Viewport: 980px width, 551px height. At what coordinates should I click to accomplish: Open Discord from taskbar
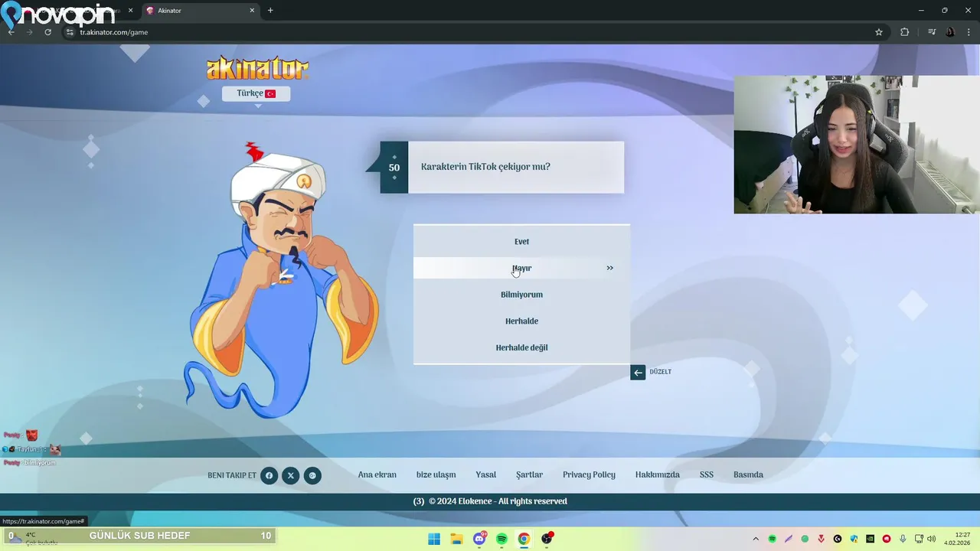click(x=479, y=539)
